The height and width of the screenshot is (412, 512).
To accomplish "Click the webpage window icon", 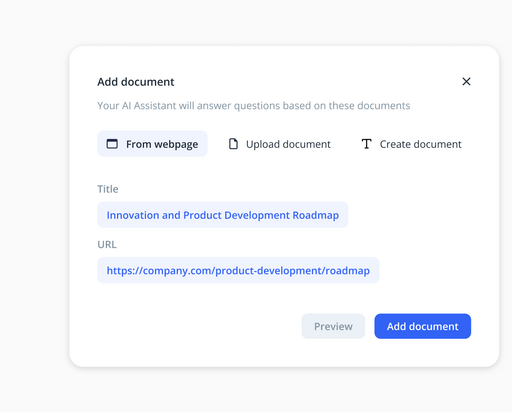I will [112, 144].
